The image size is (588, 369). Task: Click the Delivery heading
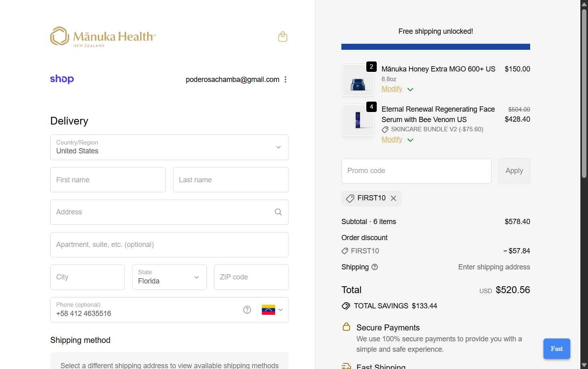(69, 121)
